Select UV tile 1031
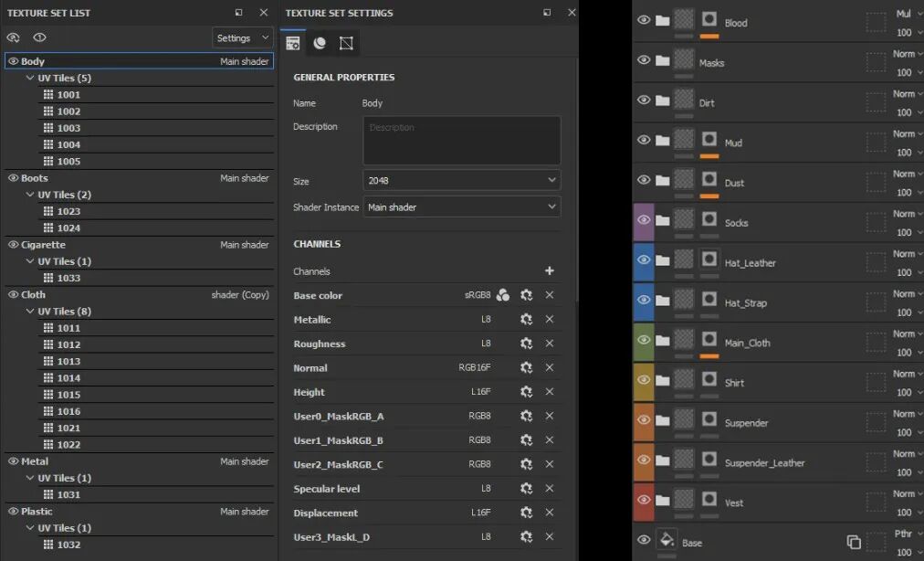924x561 pixels. point(157,494)
